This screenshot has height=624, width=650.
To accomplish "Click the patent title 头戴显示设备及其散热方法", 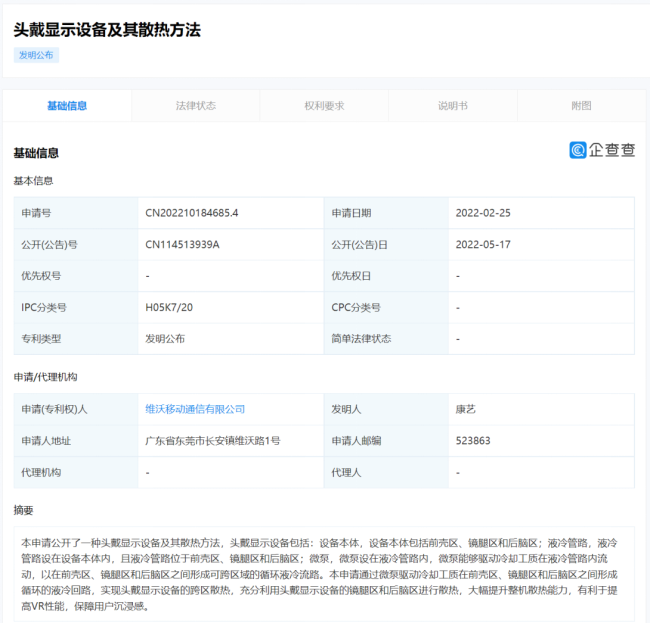I will pyautogui.click(x=107, y=30).
